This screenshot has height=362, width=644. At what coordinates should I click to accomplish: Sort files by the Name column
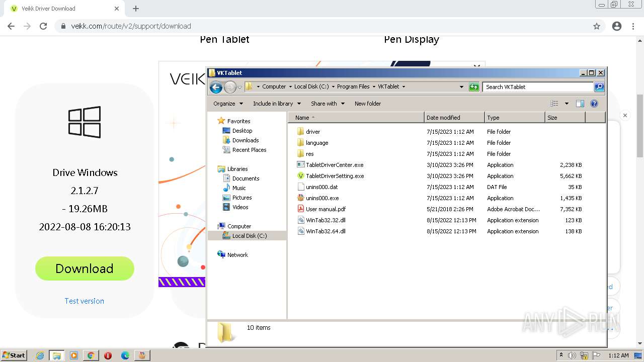[x=356, y=118]
